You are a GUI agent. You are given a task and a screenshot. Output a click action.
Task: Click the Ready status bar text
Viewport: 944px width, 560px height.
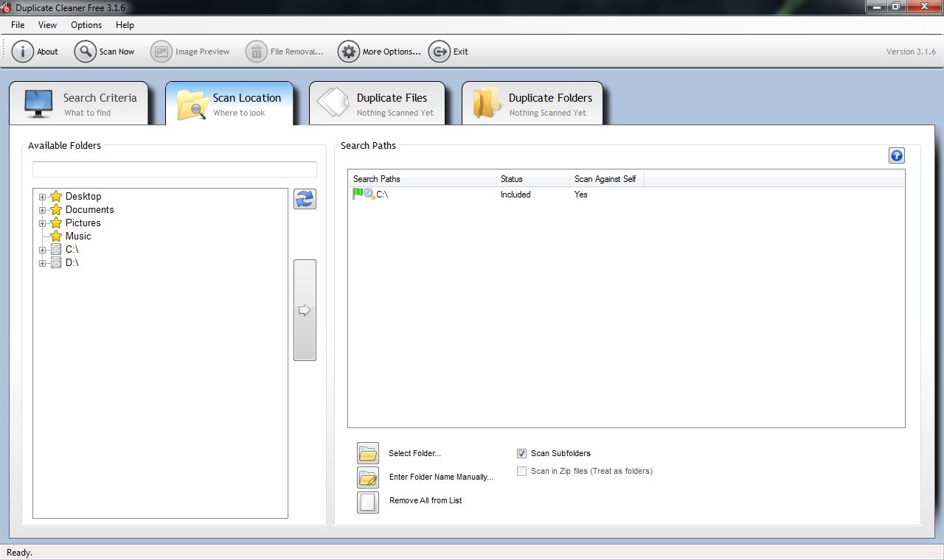click(x=19, y=553)
